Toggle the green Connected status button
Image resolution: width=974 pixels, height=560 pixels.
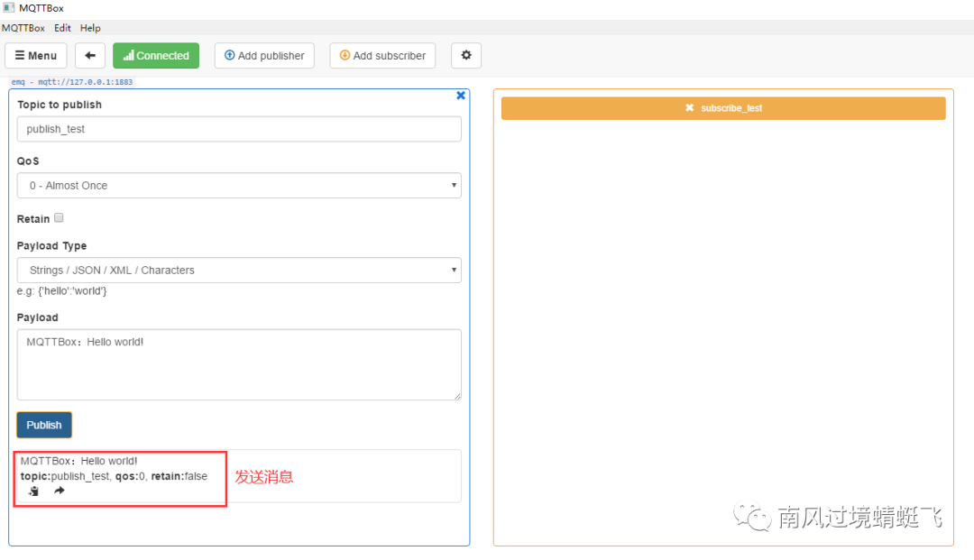point(156,55)
